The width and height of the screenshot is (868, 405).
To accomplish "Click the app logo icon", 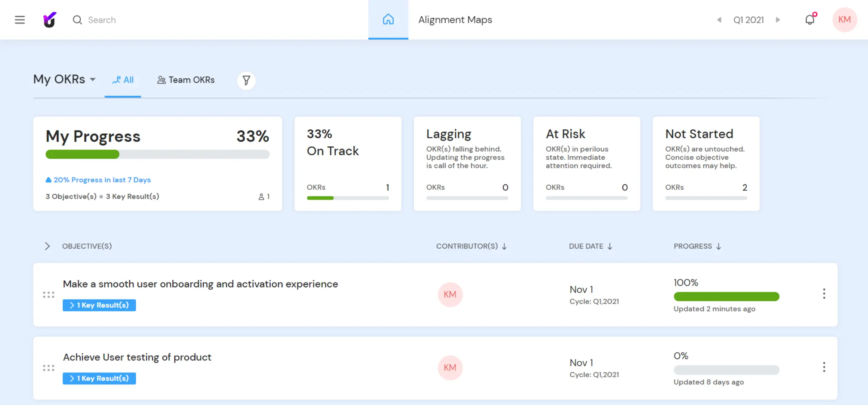I will (50, 20).
